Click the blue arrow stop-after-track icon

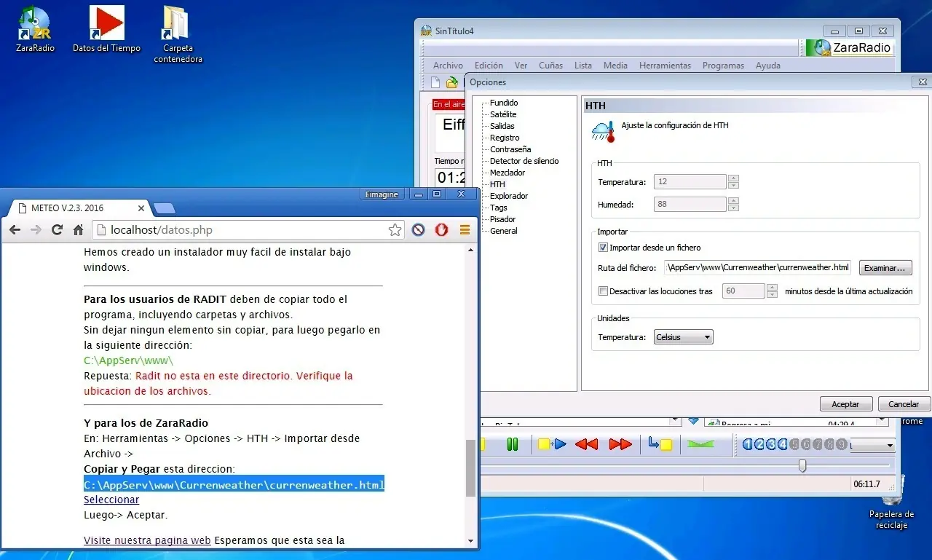[660, 444]
